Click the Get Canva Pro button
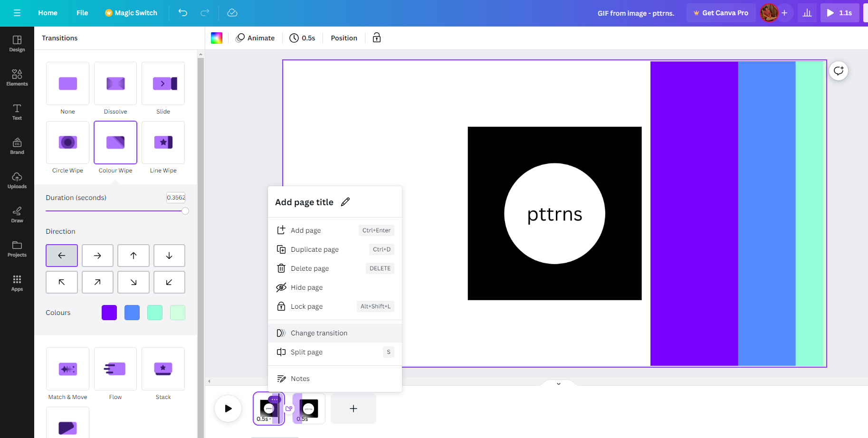The width and height of the screenshot is (868, 438). pyautogui.click(x=721, y=13)
